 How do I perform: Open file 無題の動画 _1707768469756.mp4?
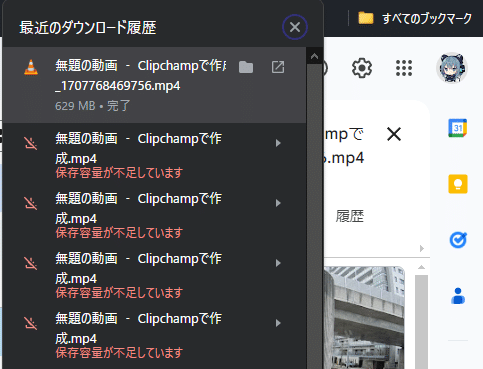(141, 76)
